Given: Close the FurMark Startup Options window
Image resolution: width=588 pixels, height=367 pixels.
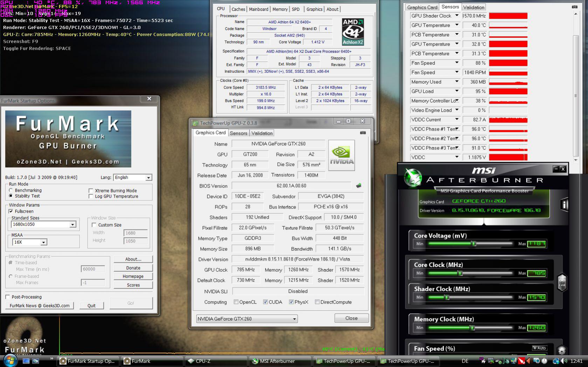Looking at the screenshot, I should [x=149, y=99].
